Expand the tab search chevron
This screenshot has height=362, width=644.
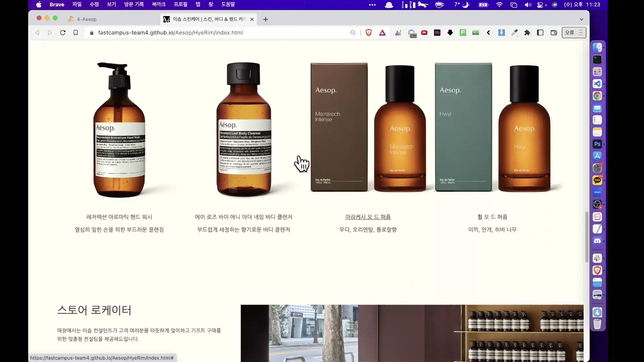582,19
